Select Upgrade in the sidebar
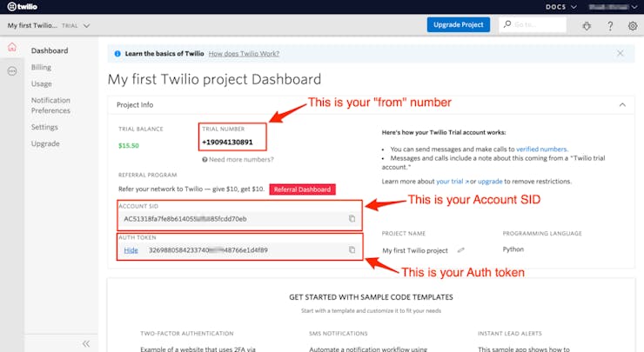Image resolution: width=644 pixels, height=352 pixels. click(45, 143)
